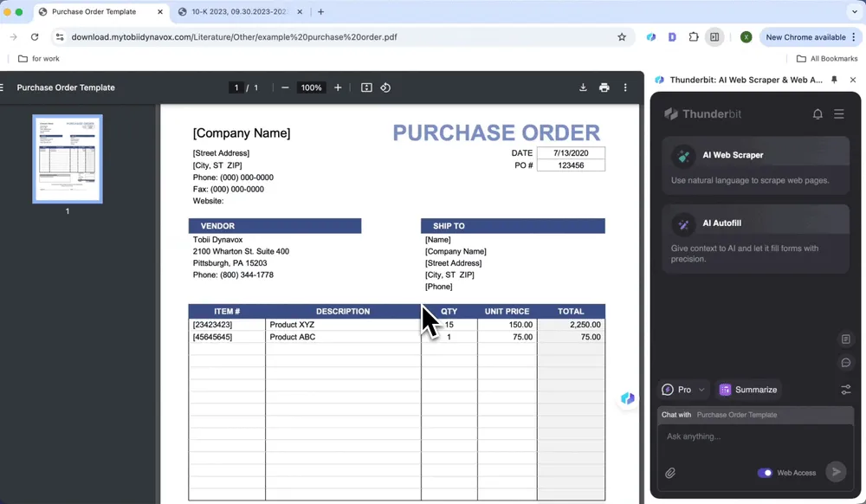Open chat settings sliders icon
The image size is (866, 504).
pos(845,389)
